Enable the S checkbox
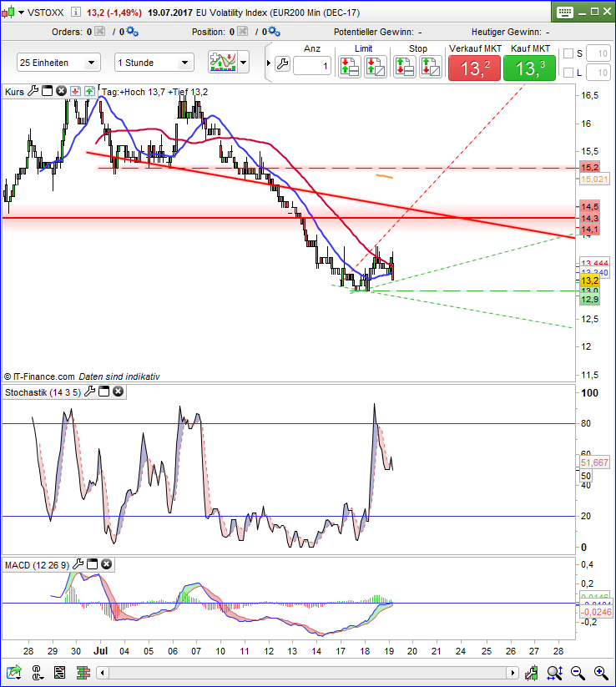The image size is (616, 687). 568,53
